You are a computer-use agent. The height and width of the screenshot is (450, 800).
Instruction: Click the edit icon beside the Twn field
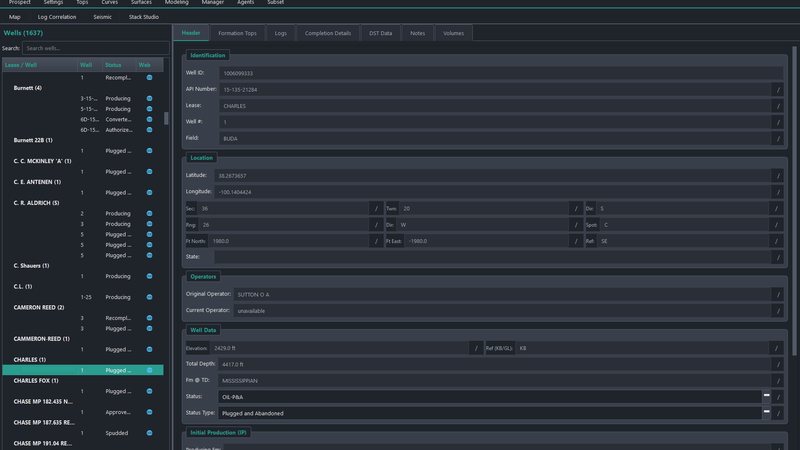[x=576, y=209]
